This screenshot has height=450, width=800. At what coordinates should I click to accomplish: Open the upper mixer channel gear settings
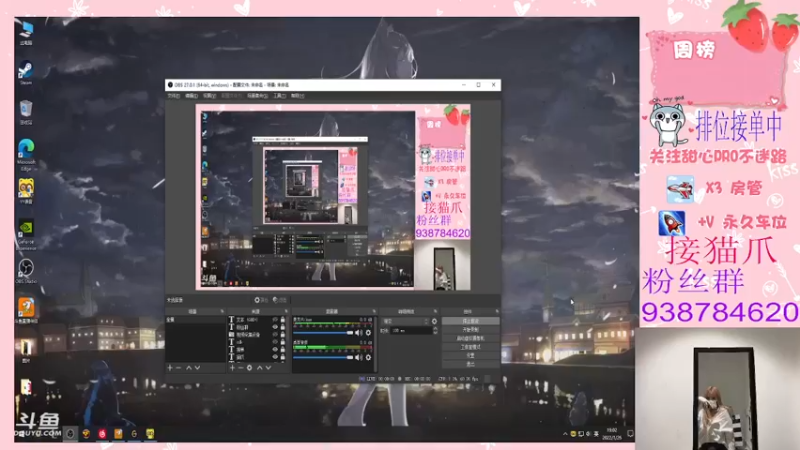368,333
